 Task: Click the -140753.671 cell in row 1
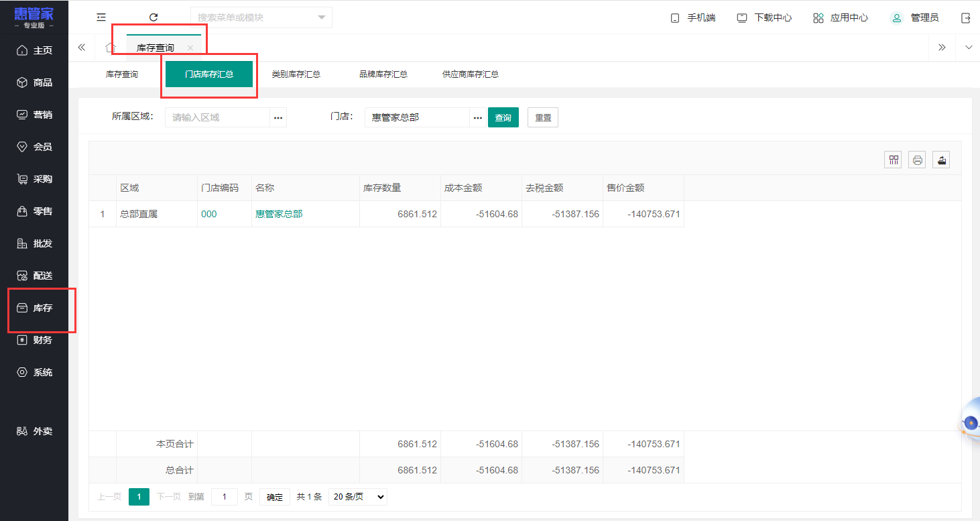[x=644, y=214]
